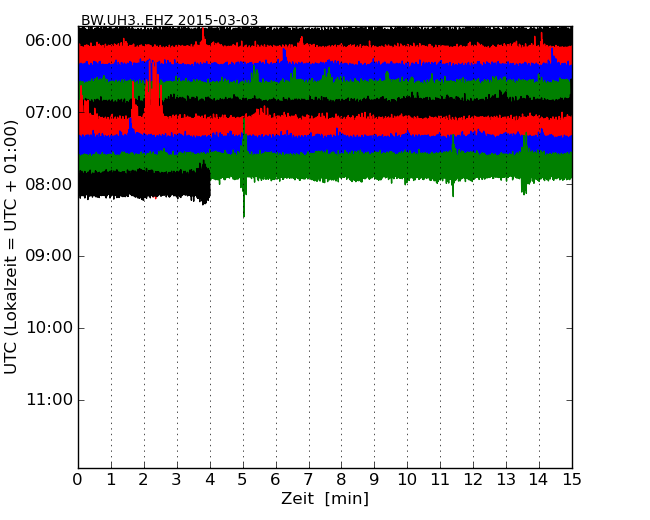Click the 11:00 y-axis label

[49, 400]
